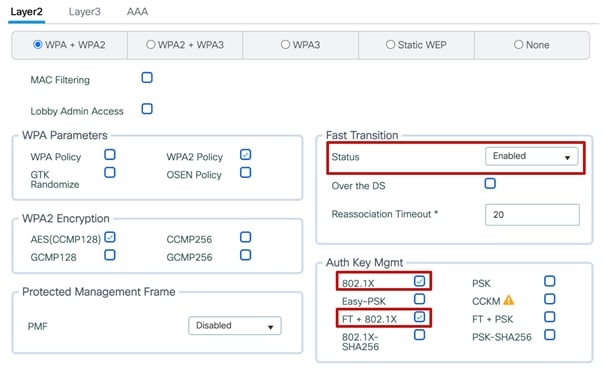Check the Easy-PSK checkbox
Viewport: 603px width, 371px height.
click(x=420, y=299)
